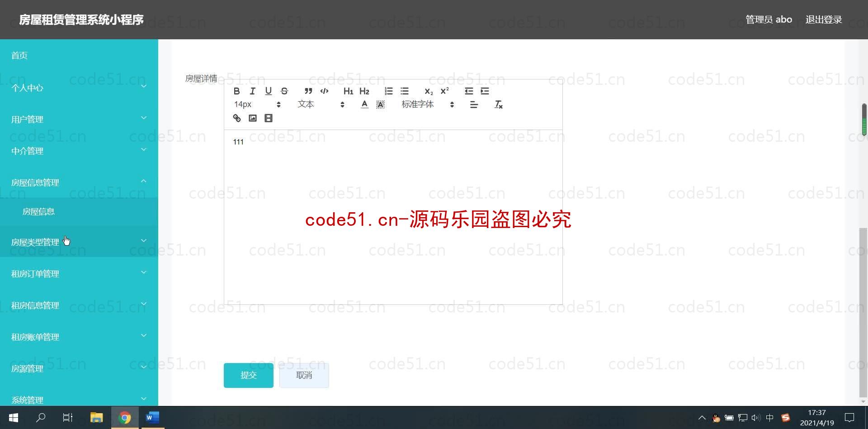Click the page vertical scrollbar thumb
The image size is (868, 429).
(863, 312)
